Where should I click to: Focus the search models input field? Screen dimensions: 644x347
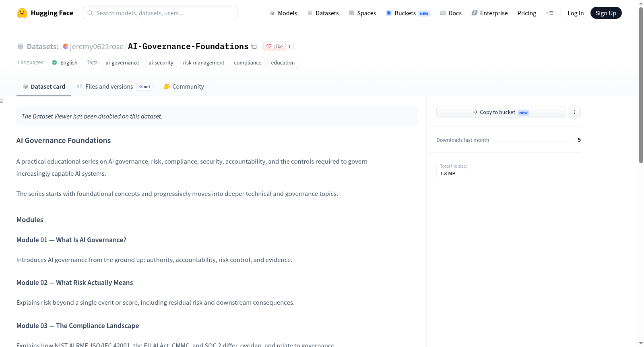click(x=160, y=13)
